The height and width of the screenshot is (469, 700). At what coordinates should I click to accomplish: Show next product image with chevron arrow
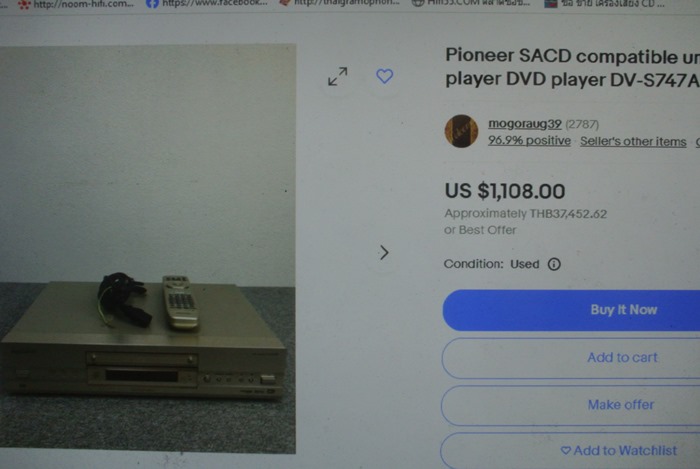(384, 253)
